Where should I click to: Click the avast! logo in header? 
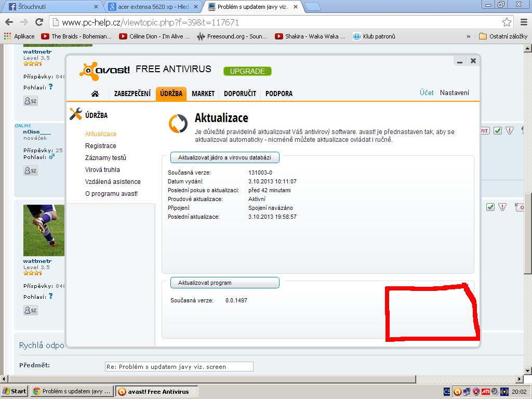click(104, 71)
